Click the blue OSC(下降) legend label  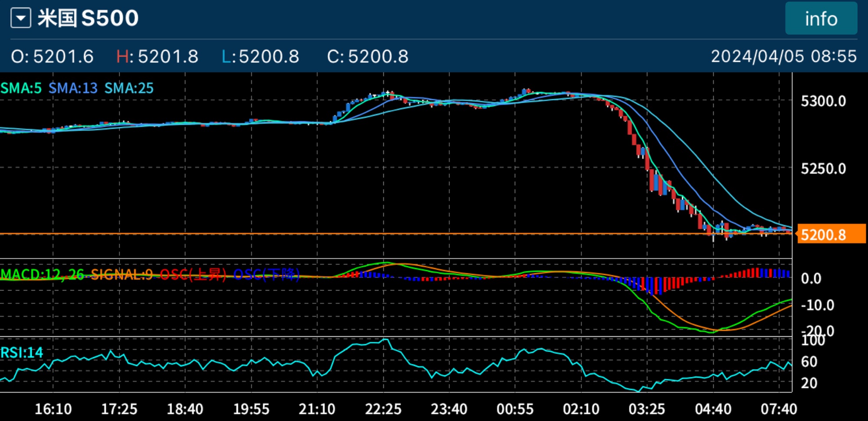[x=266, y=274]
